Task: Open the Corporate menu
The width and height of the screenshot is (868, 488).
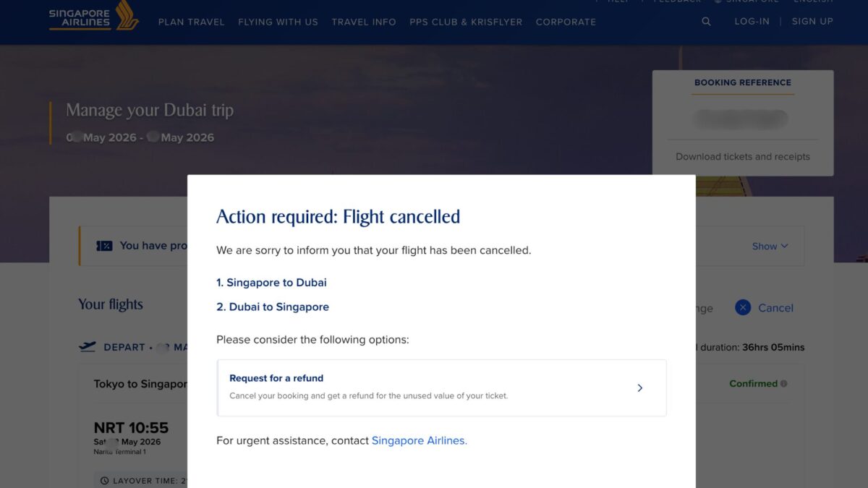Action: pos(566,22)
